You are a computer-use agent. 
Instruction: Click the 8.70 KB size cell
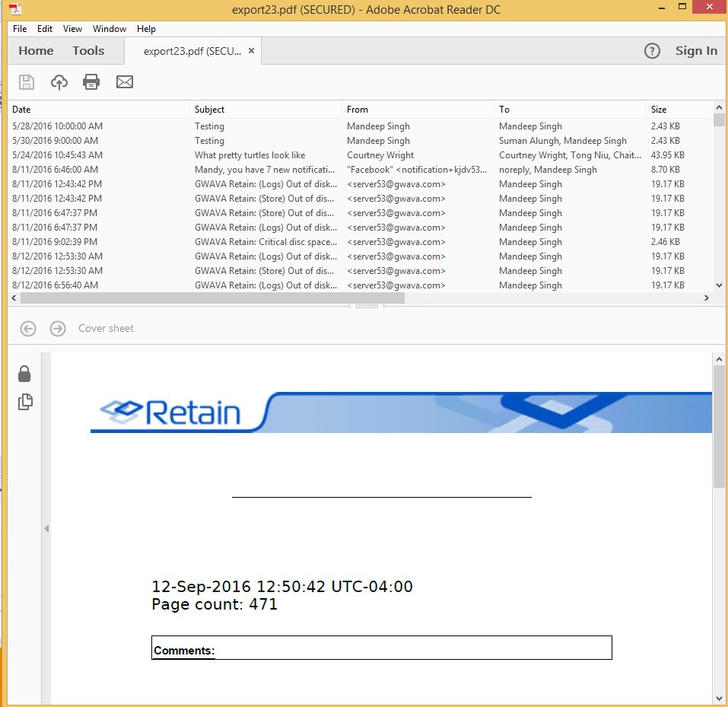pyautogui.click(x=666, y=170)
